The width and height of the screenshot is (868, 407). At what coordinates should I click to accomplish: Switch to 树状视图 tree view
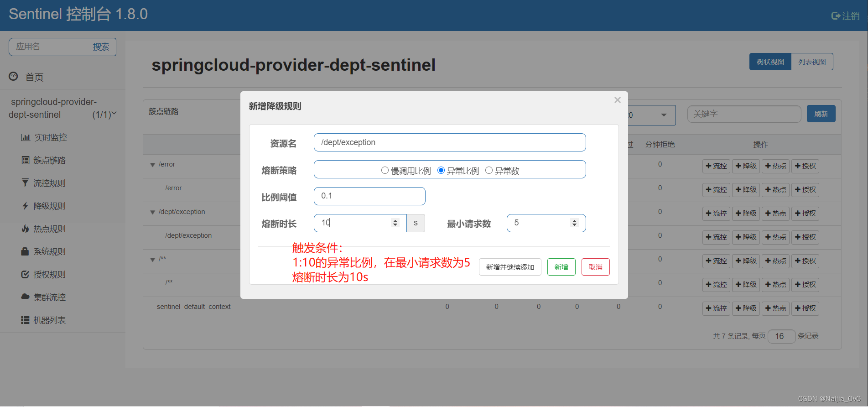tap(770, 62)
